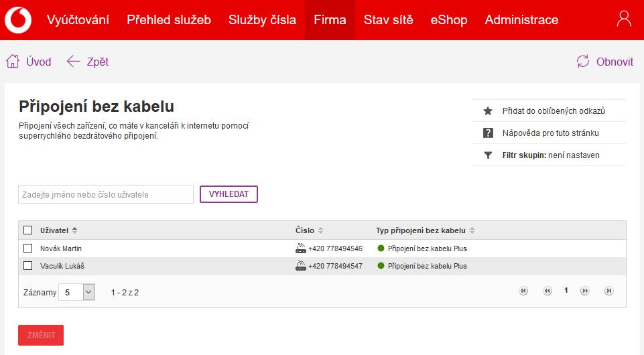Tick the select-all checkbox in table header

28,230
